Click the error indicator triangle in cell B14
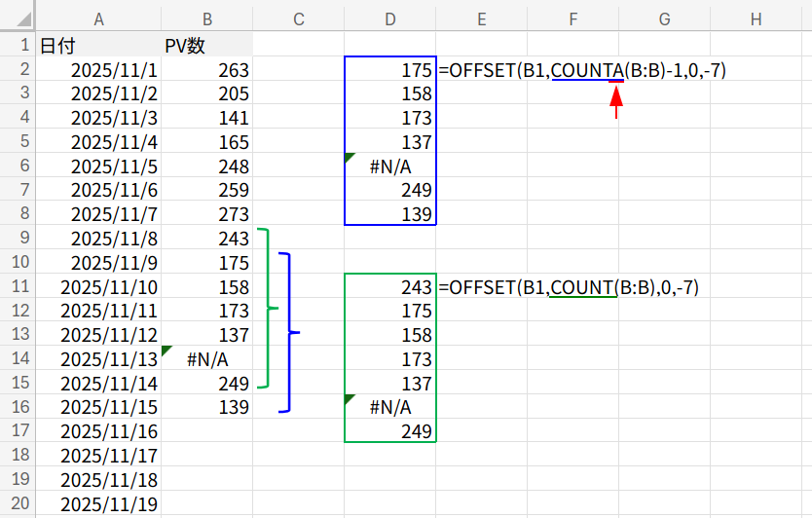Image resolution: width=812 pixels, height=518 pixels. (x=167, y=350)
